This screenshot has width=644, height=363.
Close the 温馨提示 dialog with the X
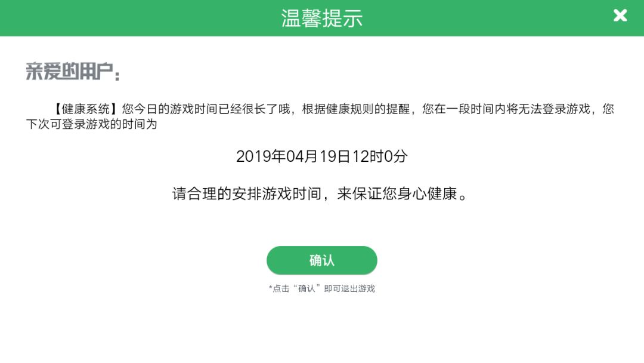(x=620, y=16)
